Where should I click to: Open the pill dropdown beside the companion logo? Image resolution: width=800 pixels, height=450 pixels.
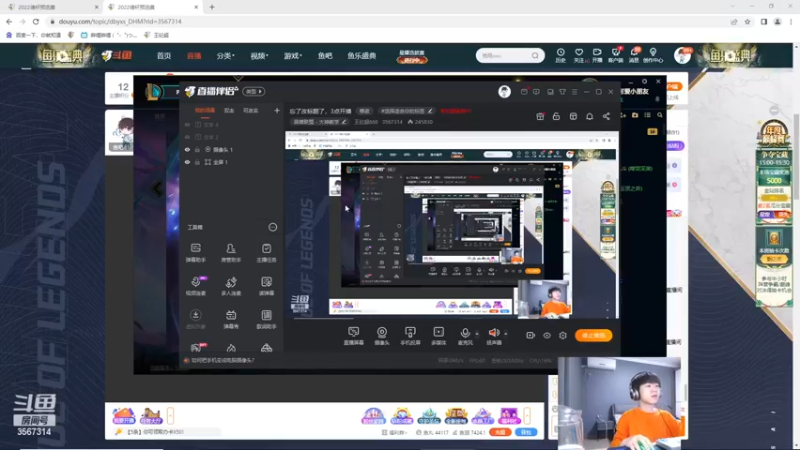tap(254, 91)
